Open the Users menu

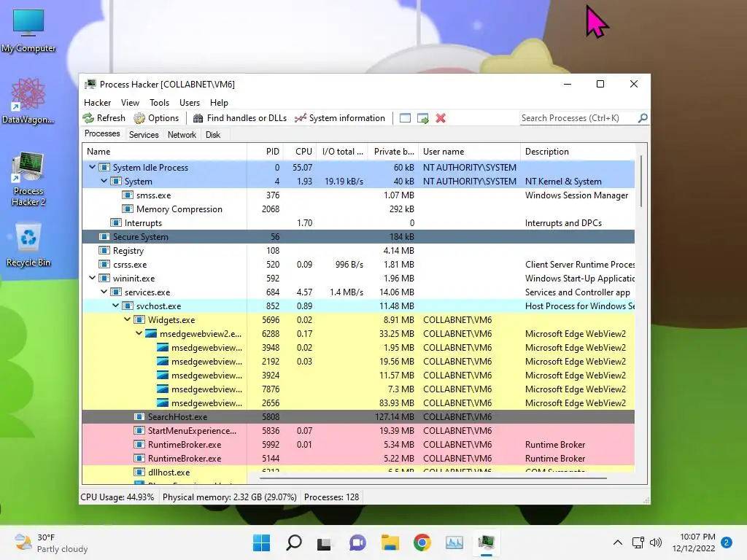(189, 102)
